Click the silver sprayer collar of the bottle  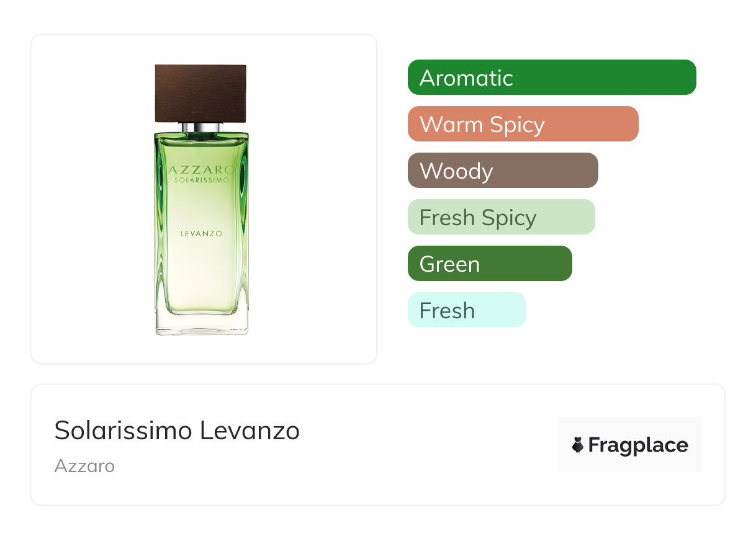tap(201, 128)
